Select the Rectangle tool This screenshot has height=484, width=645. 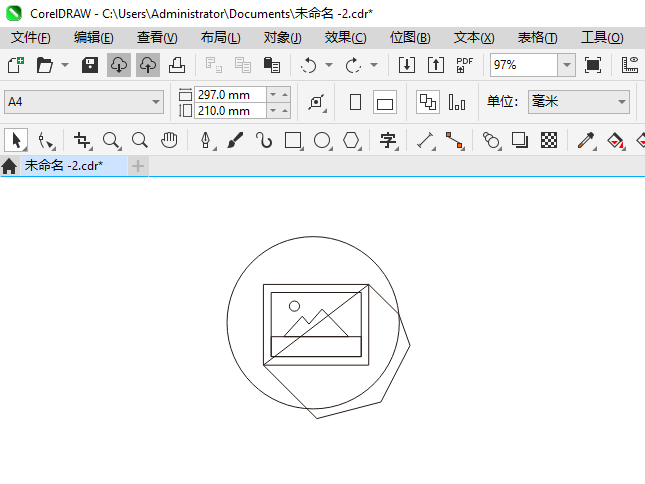[x=293, y=141]
